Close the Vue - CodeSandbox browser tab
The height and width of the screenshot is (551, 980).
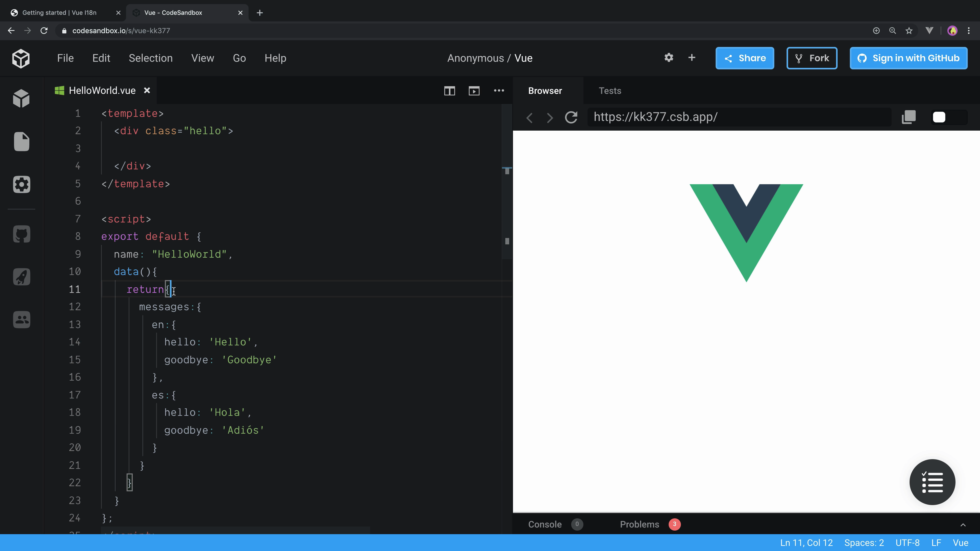point(240,12)
